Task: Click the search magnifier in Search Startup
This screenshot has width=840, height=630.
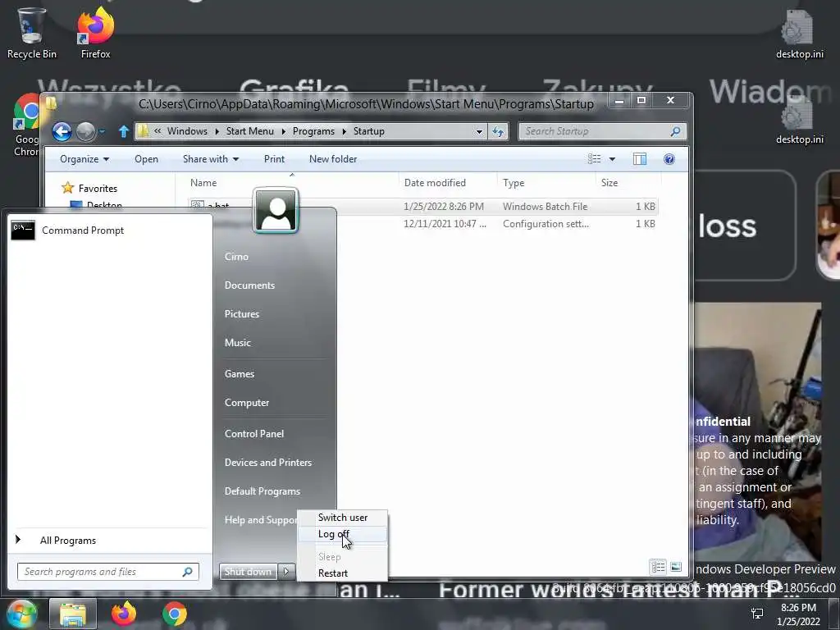Action: 676,131
